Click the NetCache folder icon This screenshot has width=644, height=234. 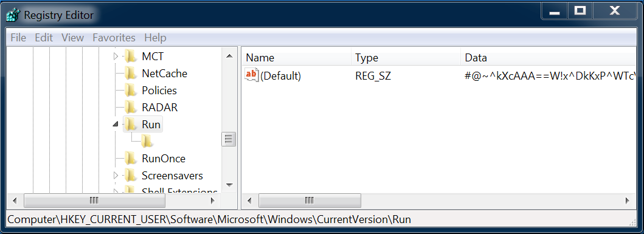coord(131,73)
